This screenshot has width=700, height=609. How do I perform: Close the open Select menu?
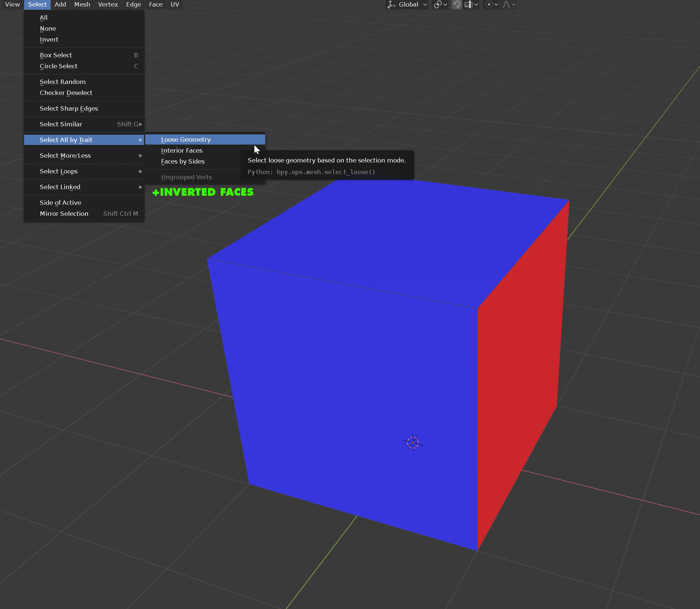coord(37,4)
